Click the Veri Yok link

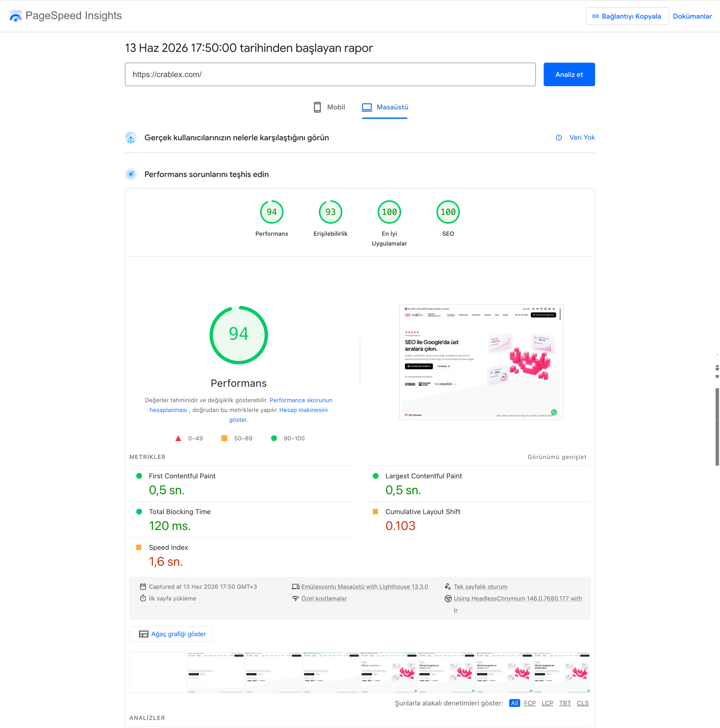(582, 138)
